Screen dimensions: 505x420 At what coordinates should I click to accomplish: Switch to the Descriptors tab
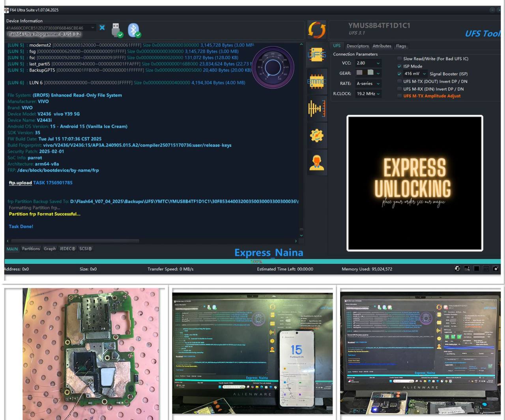coord(357,46)
